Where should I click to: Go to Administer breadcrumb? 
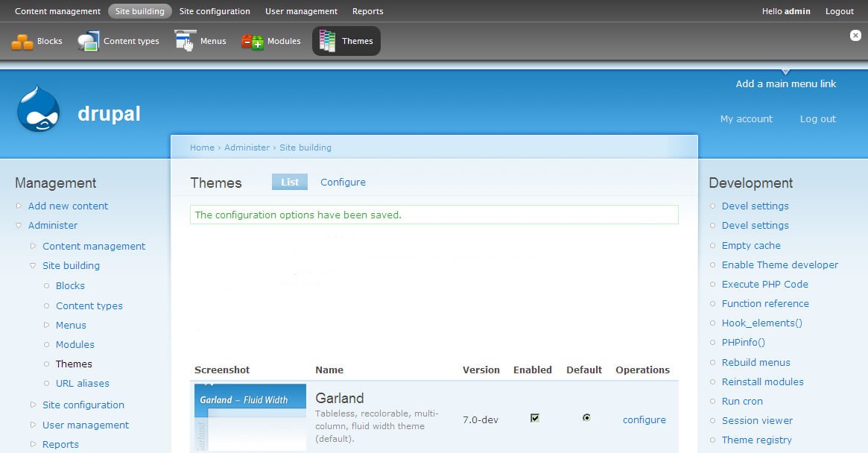(x=247, y=148)
